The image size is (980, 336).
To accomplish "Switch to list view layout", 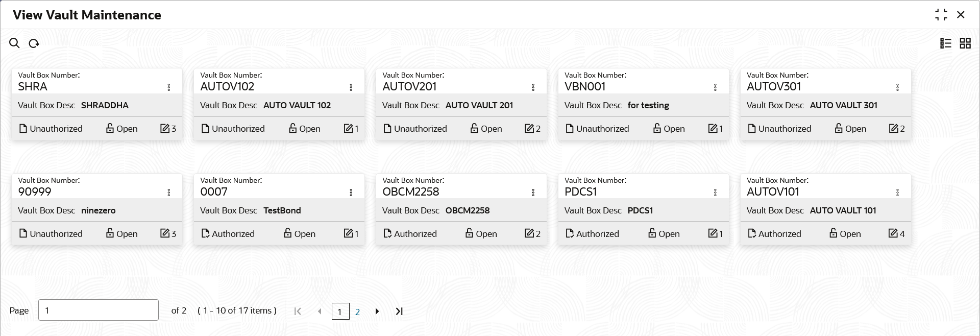I will [945, 43].
